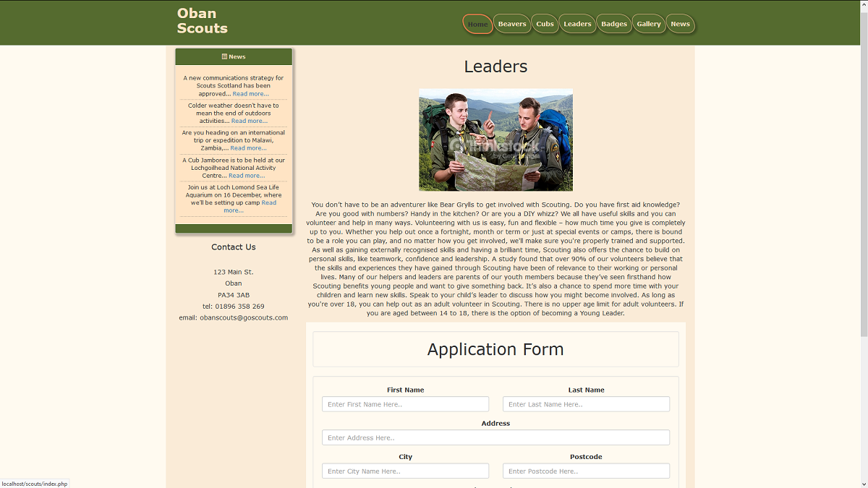Read more about colder weather outdoor activities

(x=248, y=121)
